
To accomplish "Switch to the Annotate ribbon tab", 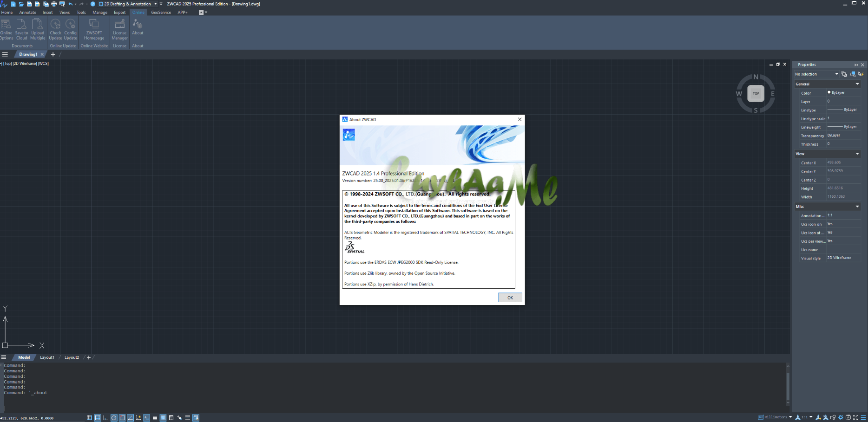I will pyautogui.click(x=27, y=13).
